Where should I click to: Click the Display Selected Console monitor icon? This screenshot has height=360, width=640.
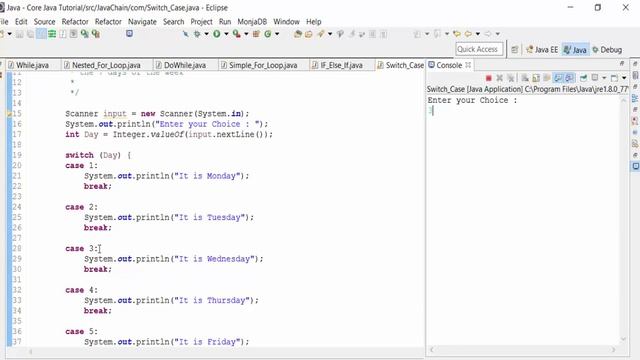[595, 78]
